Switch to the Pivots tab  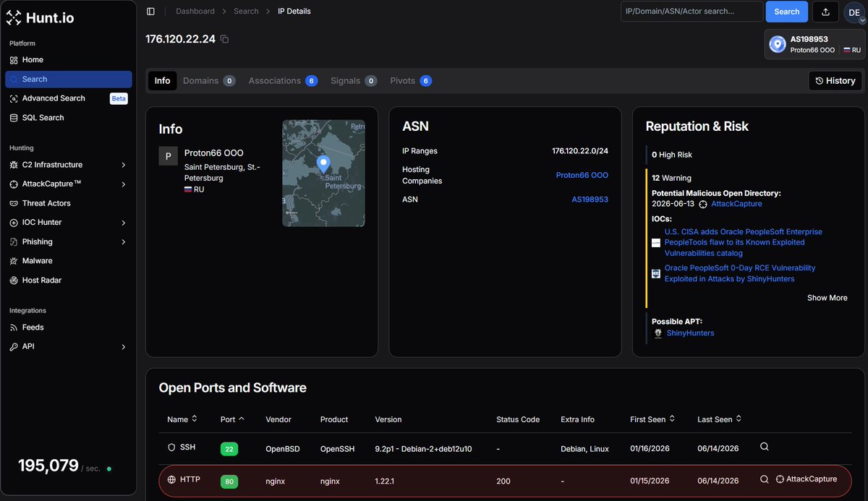[x=410, y=81]
